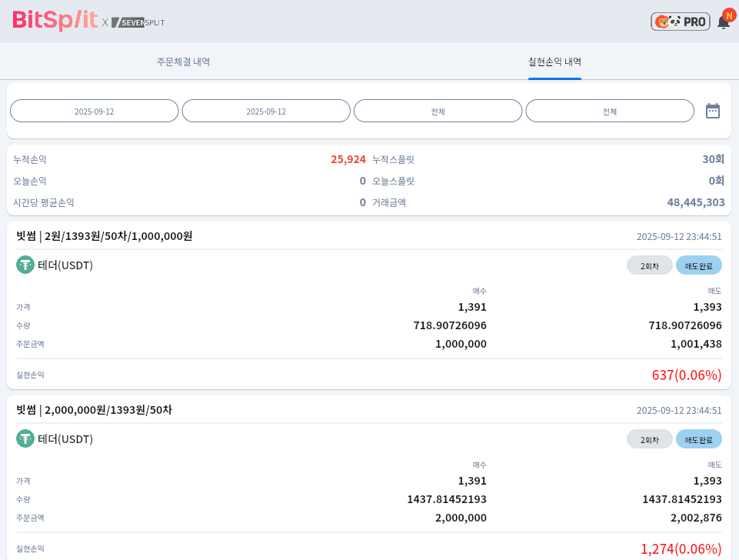Click buy order amount 1,000,000
Screen dimensions: 739x560
pos(461,344)
